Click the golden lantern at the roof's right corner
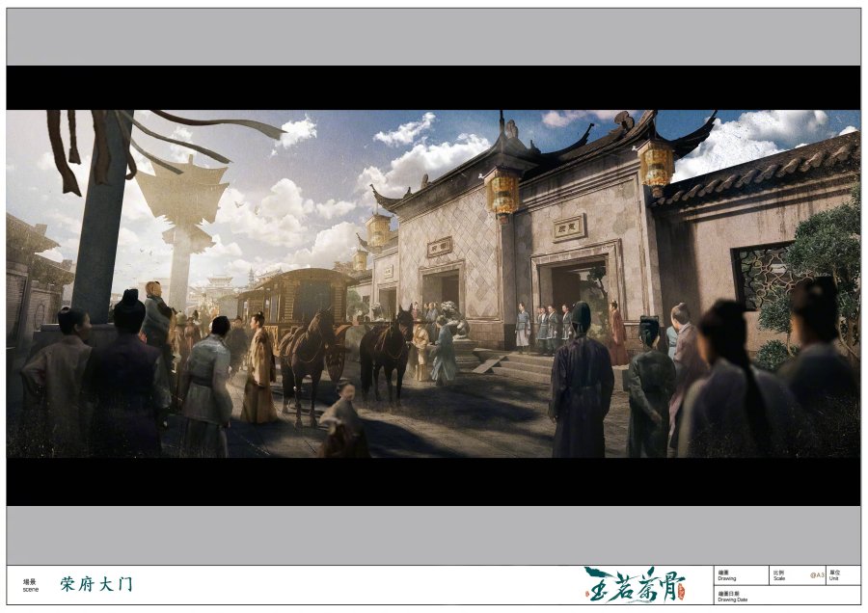 point(656,164)
